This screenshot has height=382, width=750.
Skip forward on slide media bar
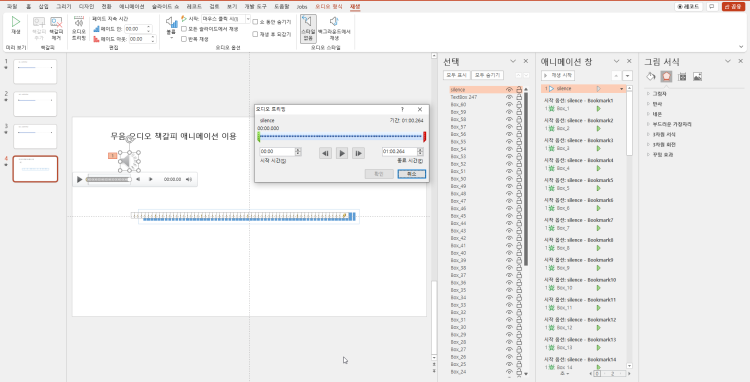(x=151, y=179)
